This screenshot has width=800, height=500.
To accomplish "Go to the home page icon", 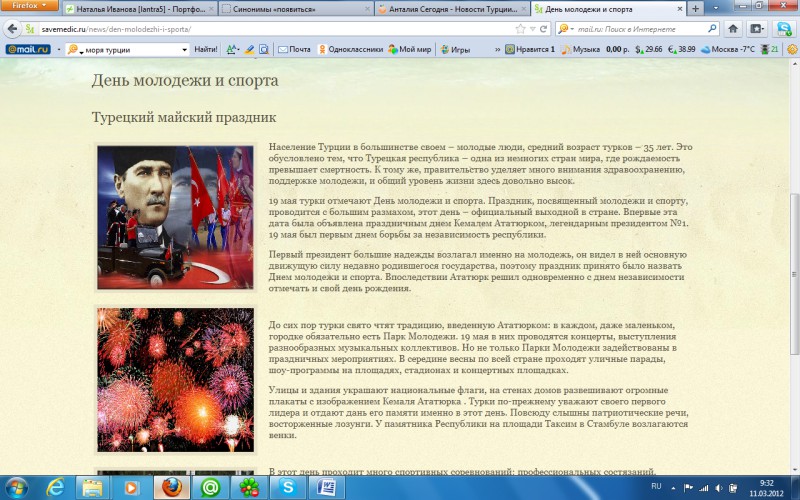I will pos(733,29).
